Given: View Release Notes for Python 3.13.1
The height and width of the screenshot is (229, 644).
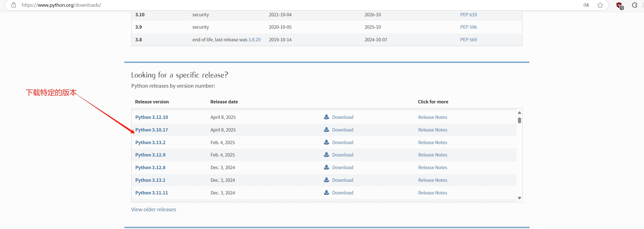Looking at the screenshot, I should (x=433, y=180).
